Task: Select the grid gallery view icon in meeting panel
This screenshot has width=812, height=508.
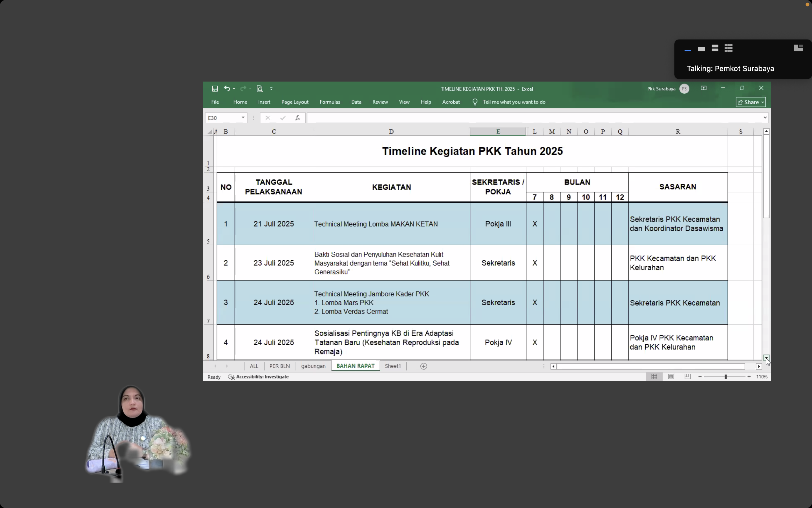Action: pos(729,48)
